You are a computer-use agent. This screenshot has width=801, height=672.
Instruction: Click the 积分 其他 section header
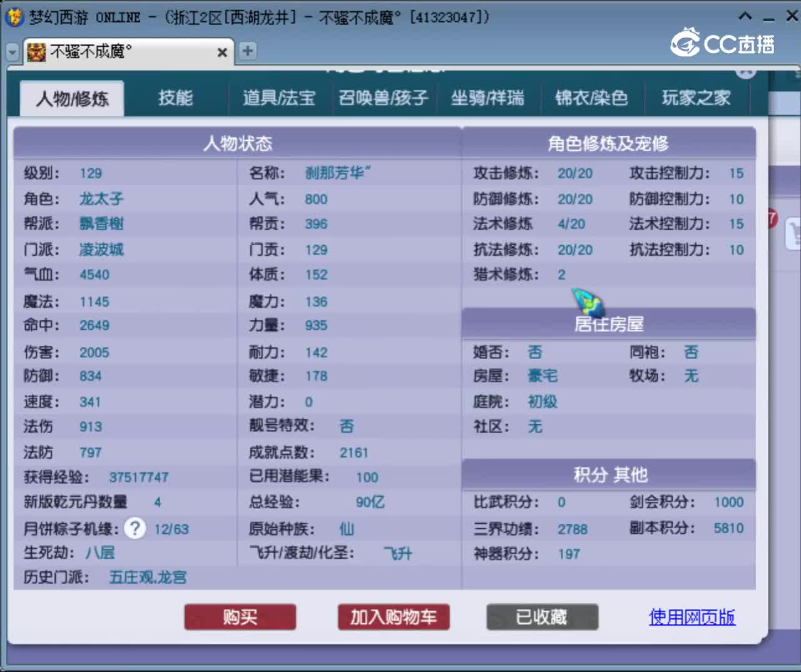pos(608,475)
